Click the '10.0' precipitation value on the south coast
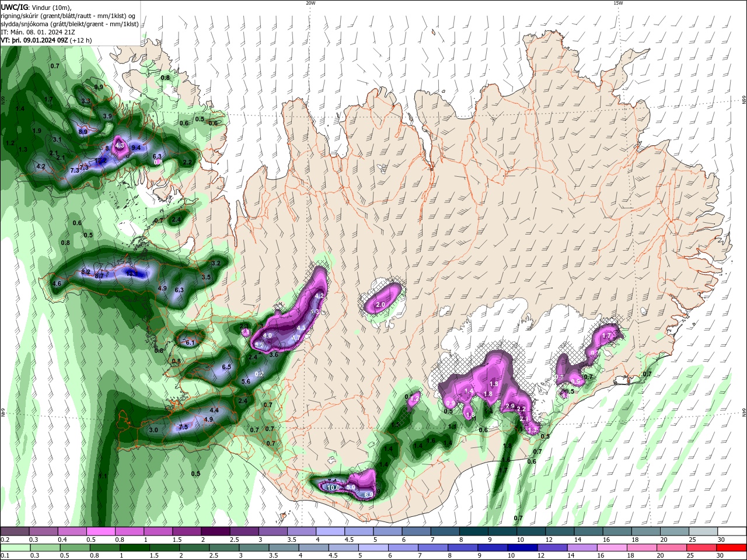The width and height of the screenshot is (747, 560). coord(333,488)
